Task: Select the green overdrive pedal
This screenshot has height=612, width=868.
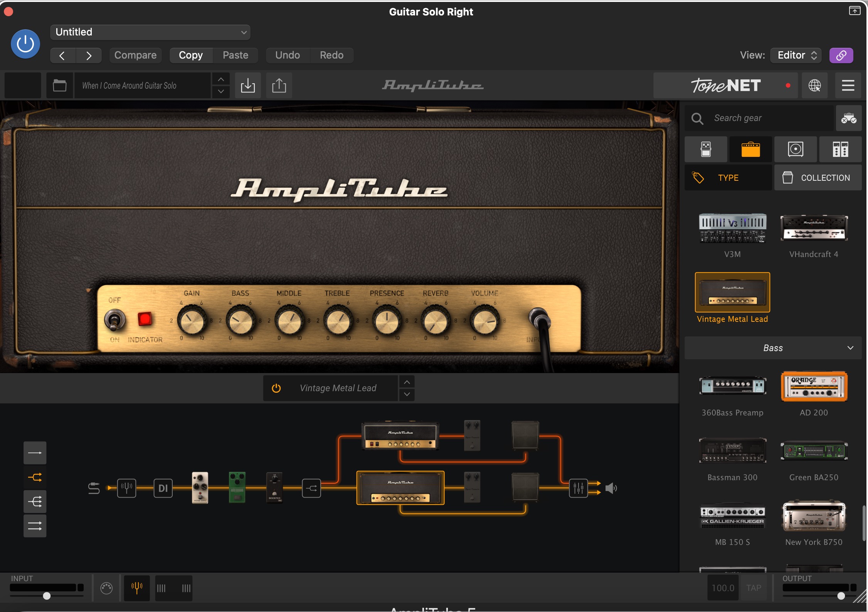Action: coord(237,488)
